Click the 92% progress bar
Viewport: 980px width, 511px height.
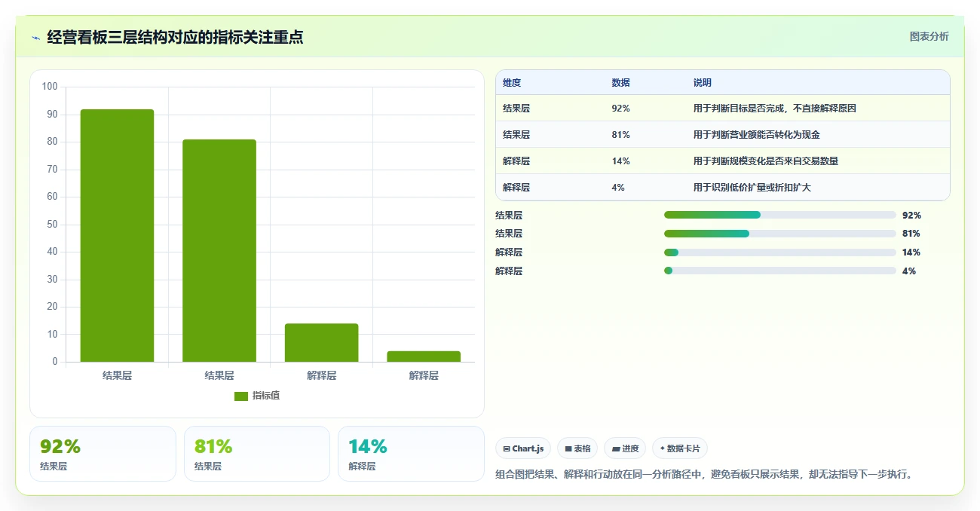[780, 215]
